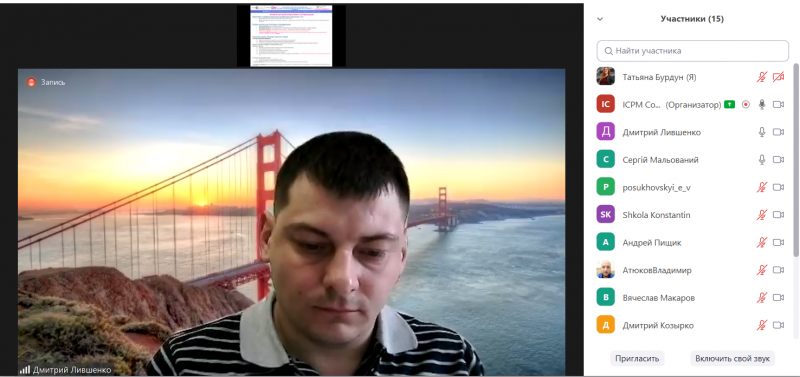Click posukhovskyi_e_v's muted microphone icon
Image resolution: width=800 pixels, height=377 pixels.
pos(762,187)
